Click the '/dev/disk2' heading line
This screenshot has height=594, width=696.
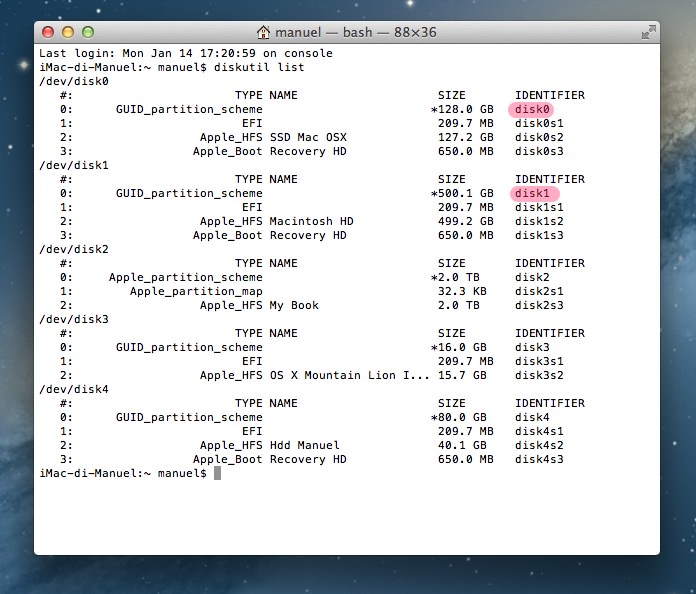tap(74, 249)
